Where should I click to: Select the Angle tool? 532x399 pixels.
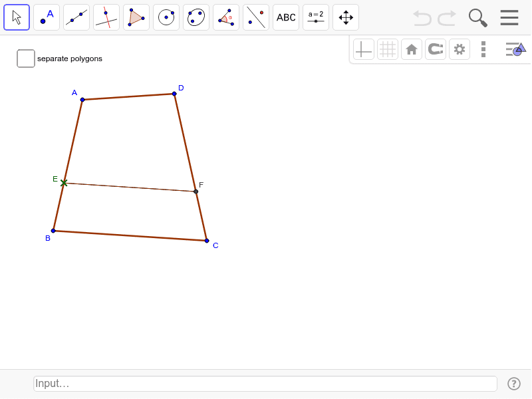coord(226,17)
